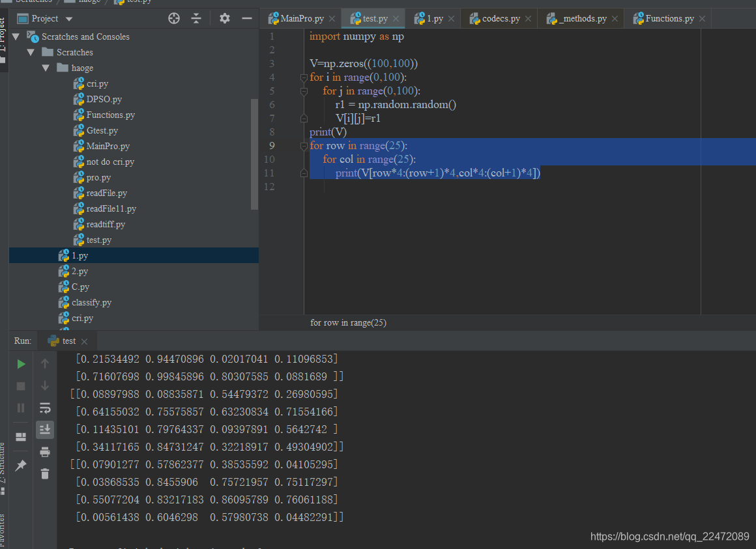Select readtiff.py in project tree
Viewport: 756px width, 549px height.
106,225
